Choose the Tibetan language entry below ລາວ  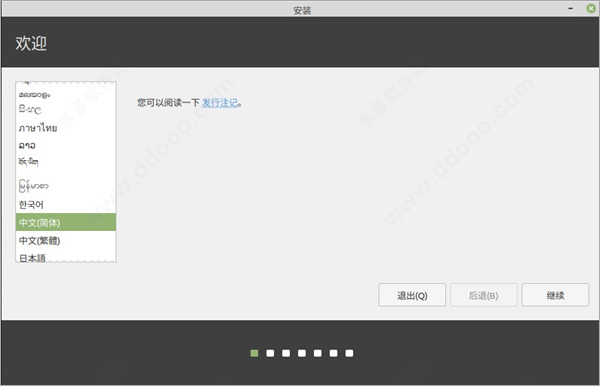pos(66,163)
